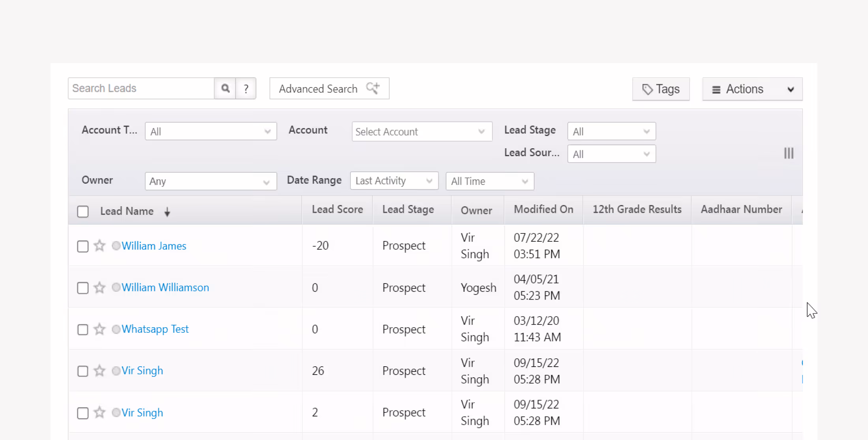This screenshot has width=868, height=440.
Task: Open the Lead Stage filter dropdown
Action: [611, 131]
